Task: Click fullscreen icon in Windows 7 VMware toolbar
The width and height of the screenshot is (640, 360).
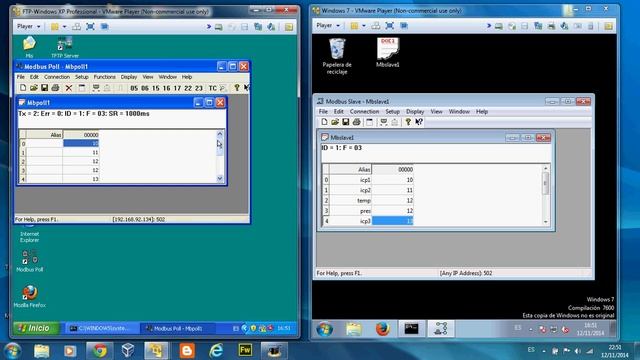Action: (x=390, y=26)
